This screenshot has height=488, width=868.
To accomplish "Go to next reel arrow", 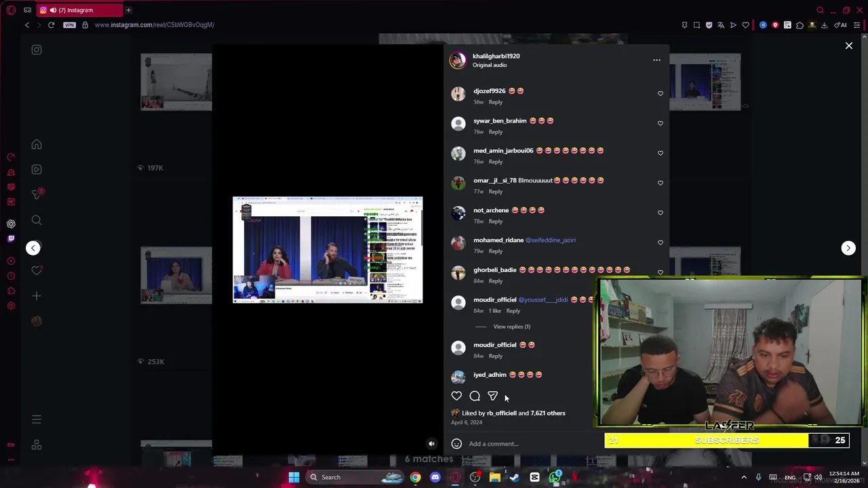I will (x=848, y=248).
